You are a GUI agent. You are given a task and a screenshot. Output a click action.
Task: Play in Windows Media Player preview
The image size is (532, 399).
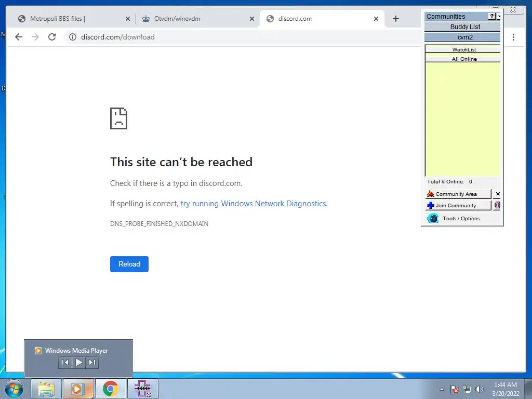click(78, 362)
